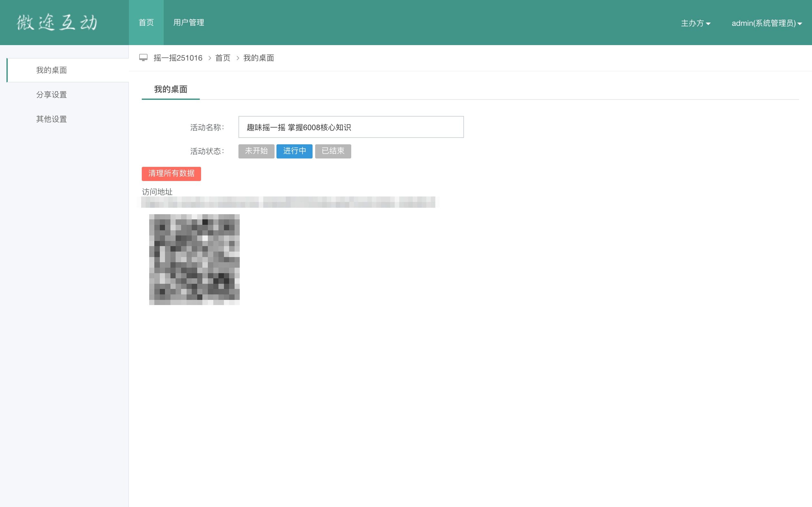Click the 活动状态 label
The image size is (812, 507).
(x=207, y=151)
